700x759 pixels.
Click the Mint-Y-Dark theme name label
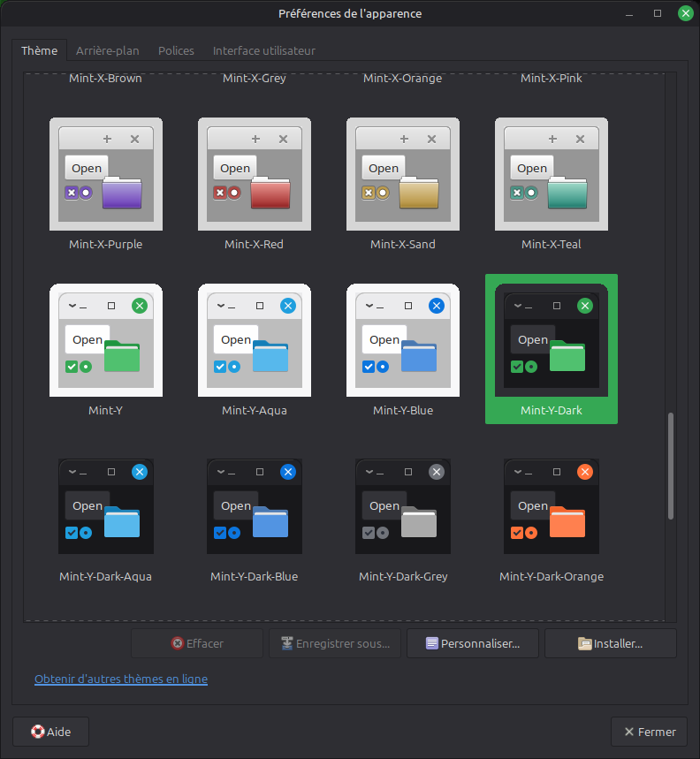pos(552,411)
